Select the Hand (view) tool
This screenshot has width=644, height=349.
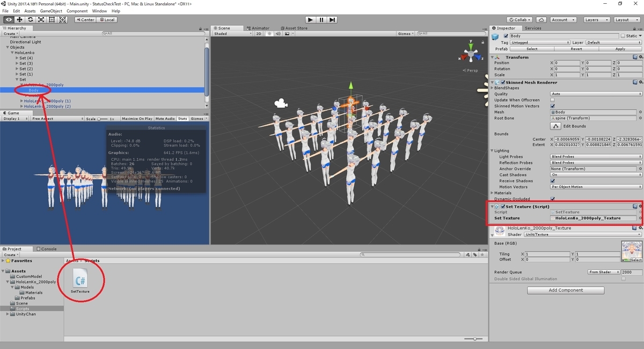8,19
